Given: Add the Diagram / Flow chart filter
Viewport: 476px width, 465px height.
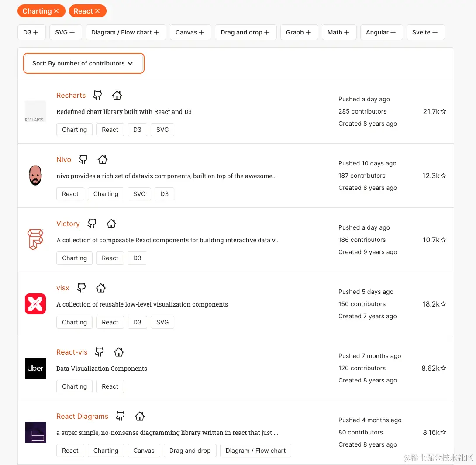Looking at the screenshot, I should point(126,32).
